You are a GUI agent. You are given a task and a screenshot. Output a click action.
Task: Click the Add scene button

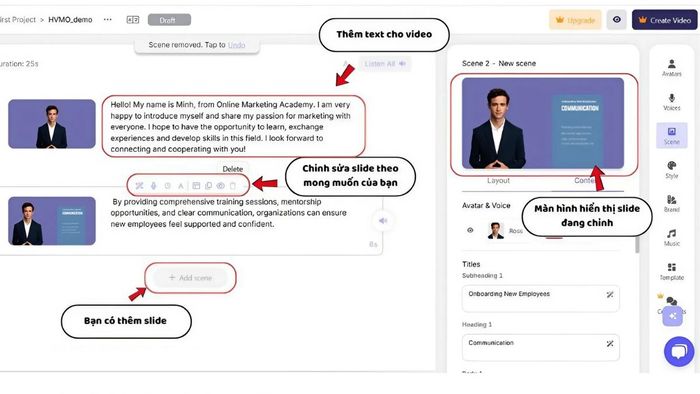(191, 278)
